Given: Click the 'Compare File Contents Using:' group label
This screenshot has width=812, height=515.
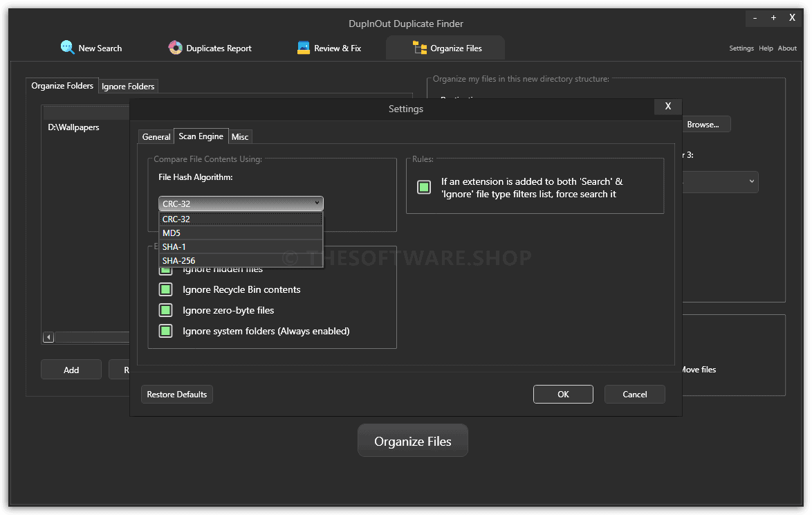Looking at the screenshot, I should point(207,159).
